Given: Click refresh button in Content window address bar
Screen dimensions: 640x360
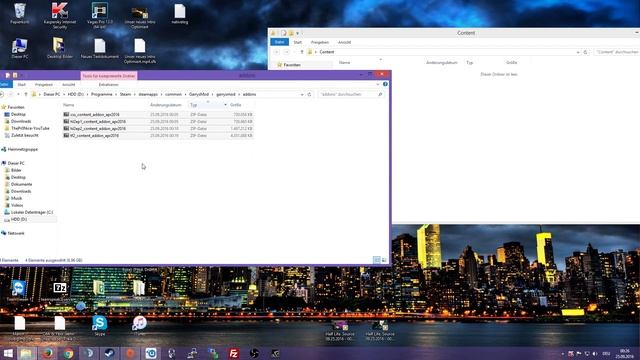Looking at the screenshot, I should pyautogui.click(x=585, y=52).
